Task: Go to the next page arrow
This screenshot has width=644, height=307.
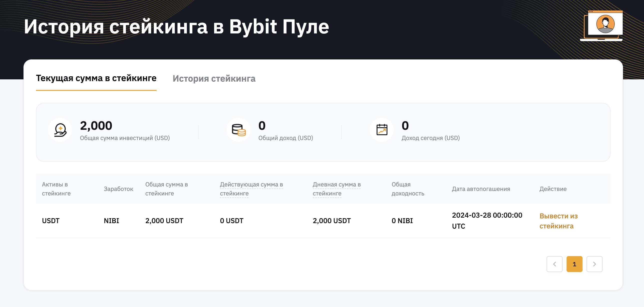Action: [x=595, y=264]
